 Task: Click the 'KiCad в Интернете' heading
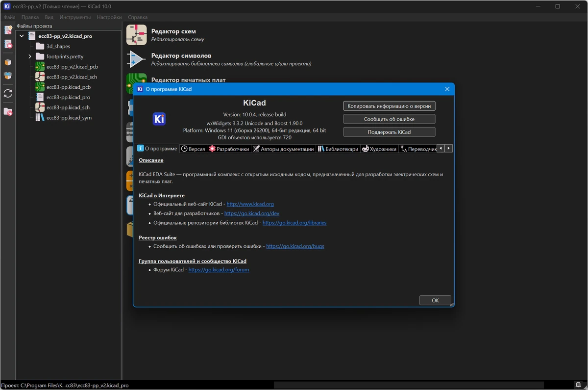pyautogui.click(x=162, y=196)
